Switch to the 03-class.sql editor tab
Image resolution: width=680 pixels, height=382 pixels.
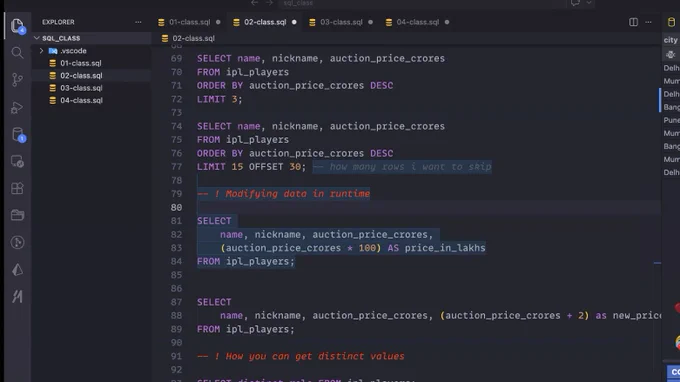pyautogui.click(x=341, y=22)
